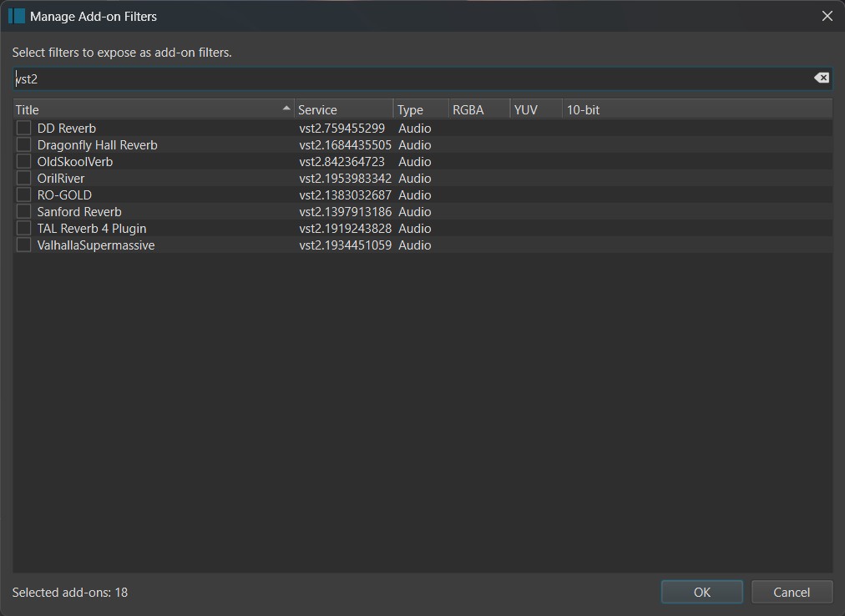Click the Manage Add-on Filters app icon
845x616 pixels.
[x=17, y=16]
